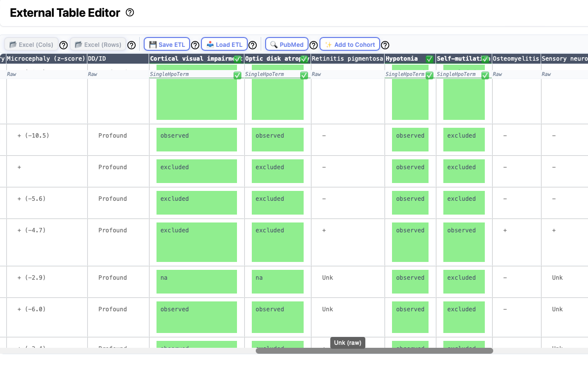Toggle the green checkmark on the Hypotonia header
Image resolution: width=588 pixels, height=369 pixels.
coord(430,58)
